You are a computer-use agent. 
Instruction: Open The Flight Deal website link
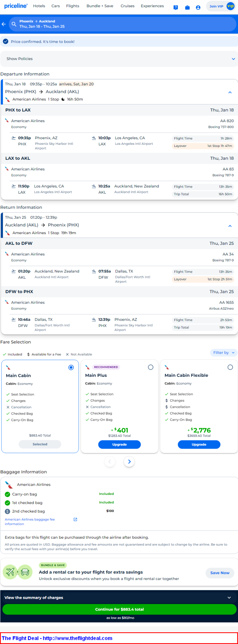(57, 638)
